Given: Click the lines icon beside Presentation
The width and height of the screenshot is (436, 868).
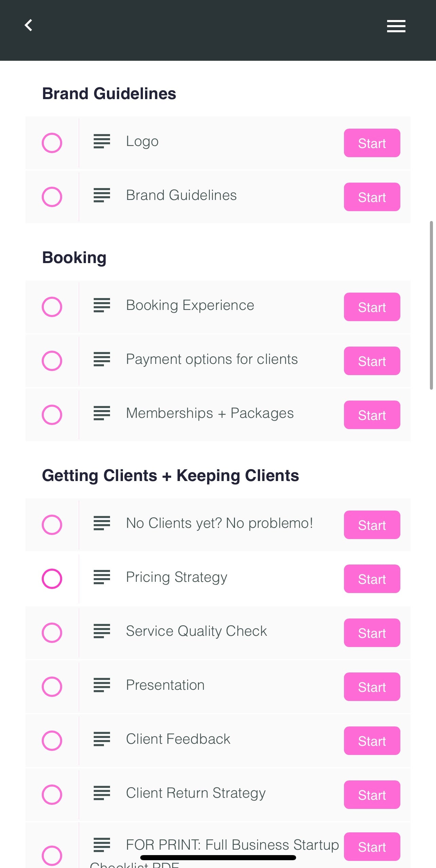Looking at the screenshot, I should tap(102, 685).
